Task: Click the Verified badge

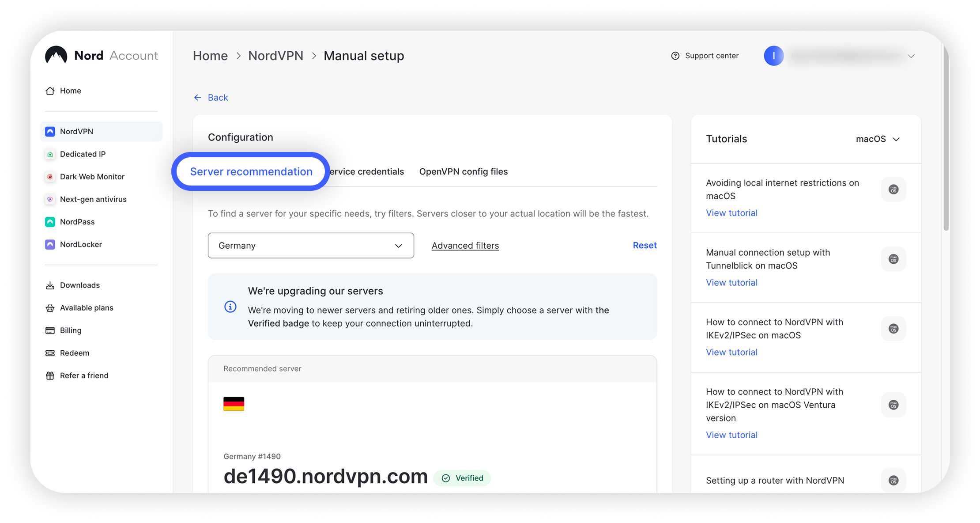Action: click(462, 478)
